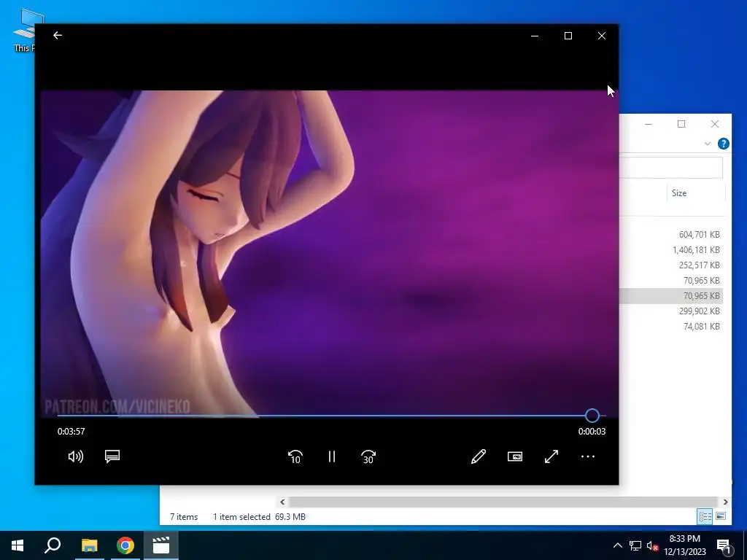Launch Google Chrome from the taskbar
The width and height of the screenshot is (747, 560).
click(x=125, y=545)
